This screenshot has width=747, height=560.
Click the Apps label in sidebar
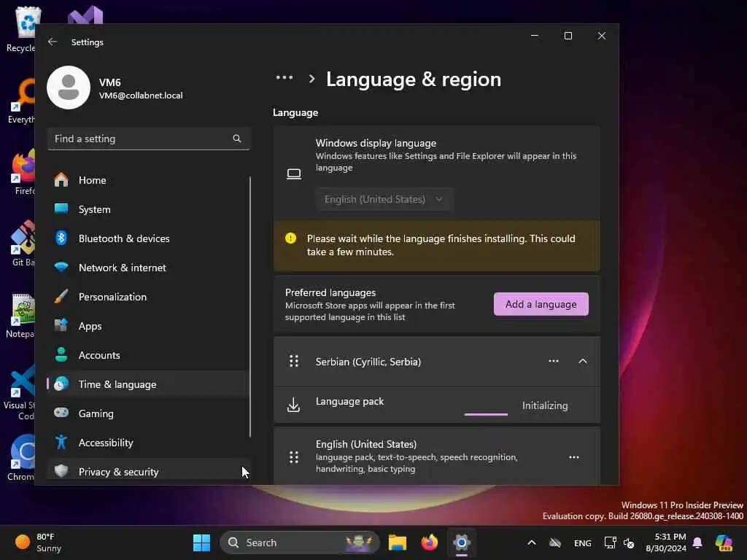(90, 326)
